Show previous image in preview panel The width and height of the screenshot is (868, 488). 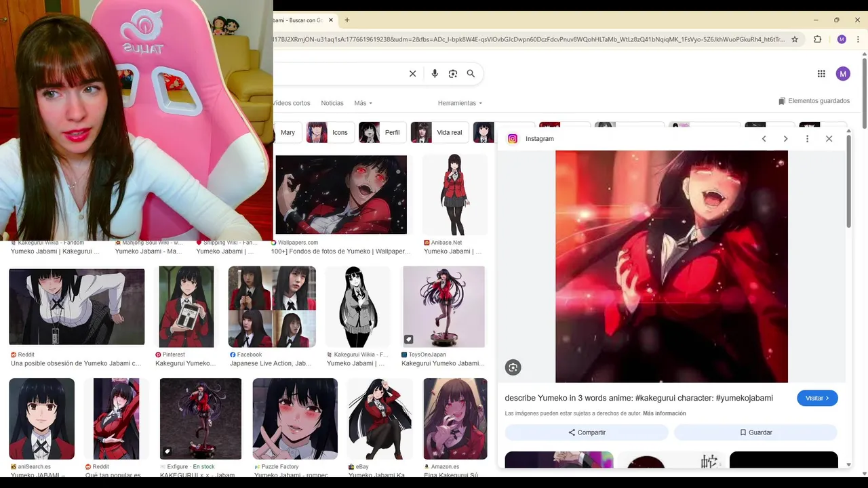(x=764, y=139)
